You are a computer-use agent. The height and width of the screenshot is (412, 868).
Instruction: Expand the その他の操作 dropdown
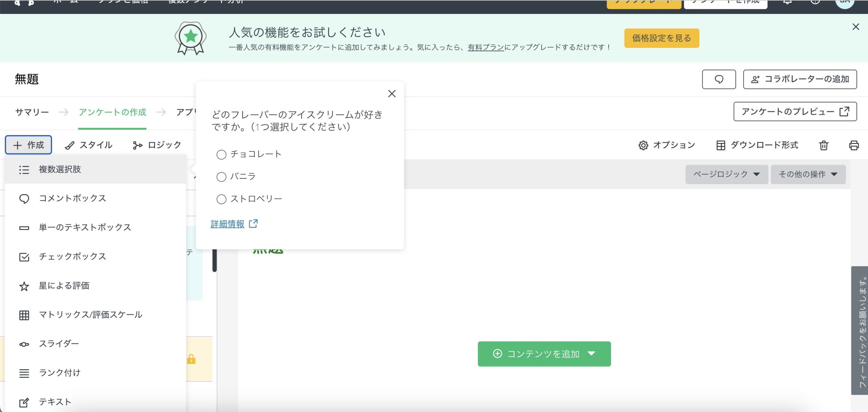808,174
